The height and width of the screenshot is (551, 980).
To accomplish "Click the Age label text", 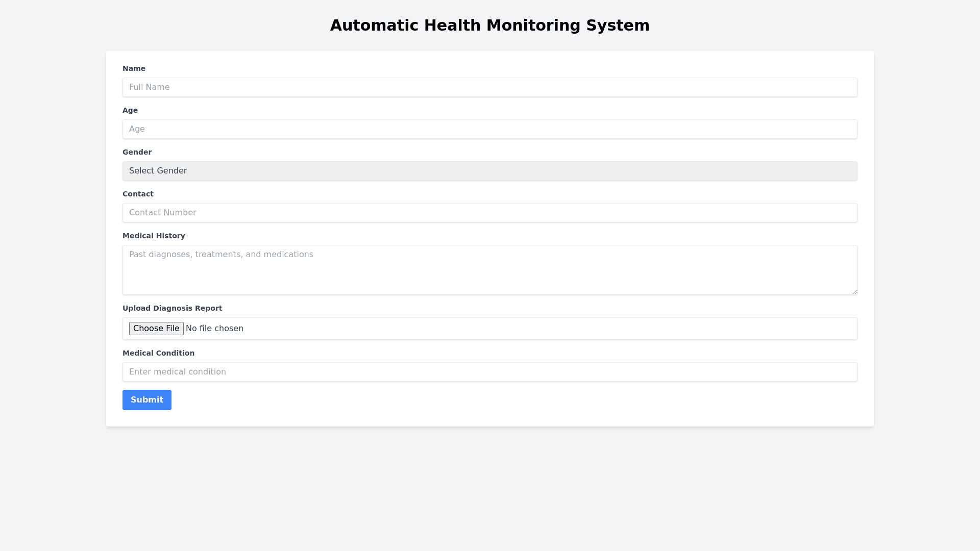I will click(x=130, y=110).
